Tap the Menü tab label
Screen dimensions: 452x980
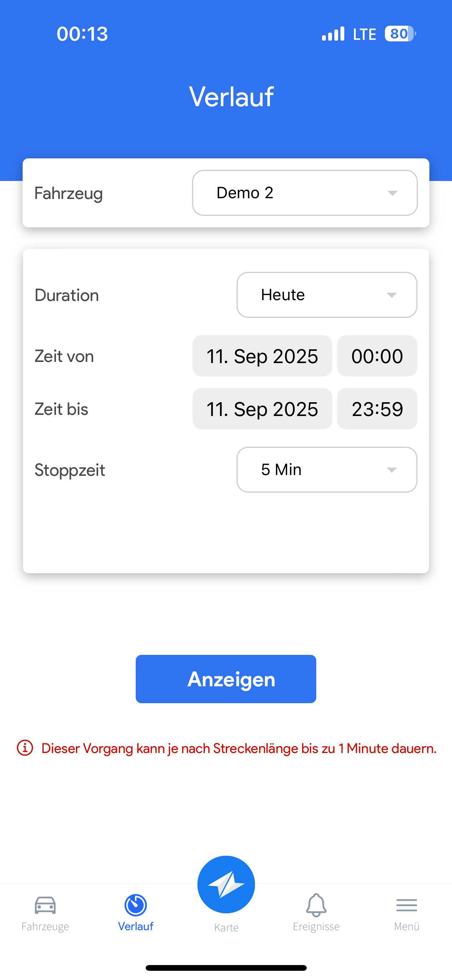click(407, 926)
